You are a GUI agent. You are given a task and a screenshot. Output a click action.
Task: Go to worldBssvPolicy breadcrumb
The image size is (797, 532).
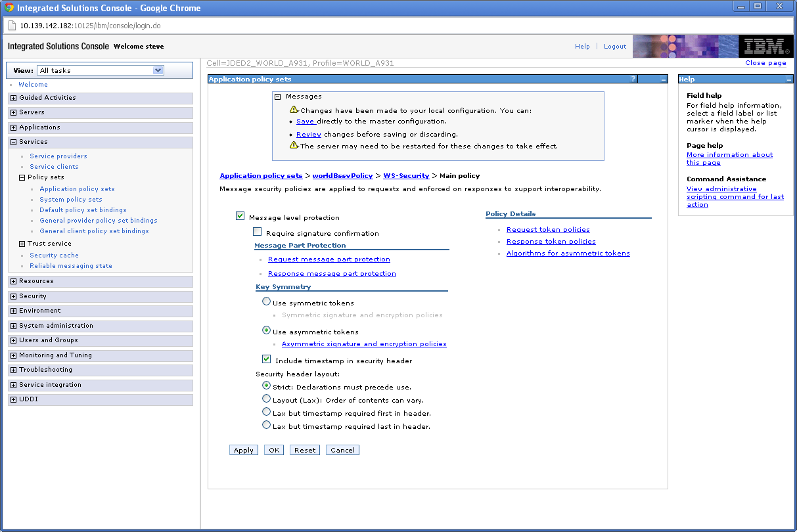[x=342, y=176]
